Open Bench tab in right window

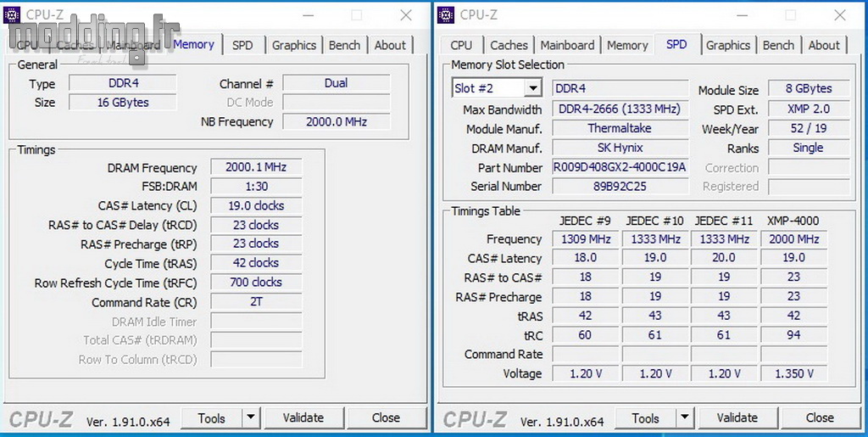(x=778, y=46)
